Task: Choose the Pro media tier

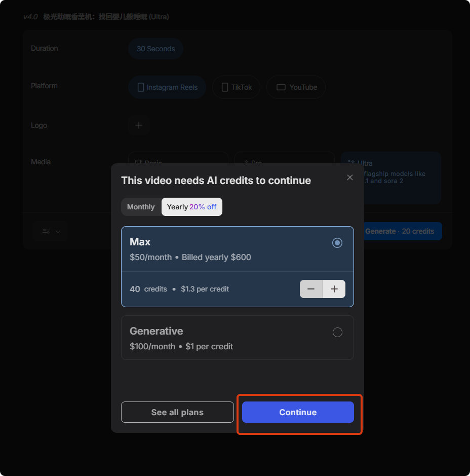Action: [x=284, y=158]
